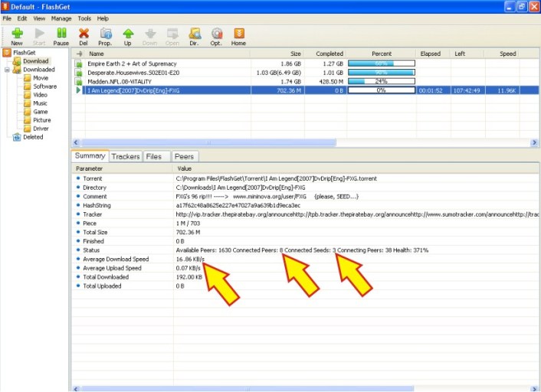541x392 pixels.
Task: Delete the download with the Del icon
Action: point(84,37)
